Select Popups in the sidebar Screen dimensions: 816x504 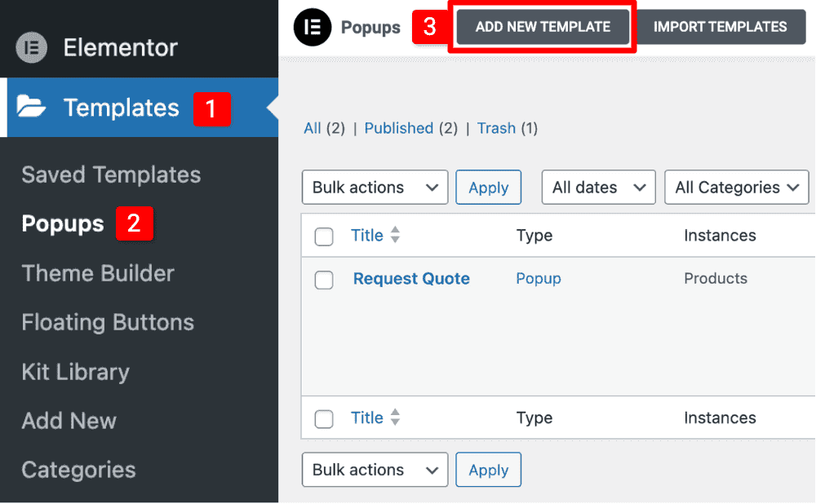tap(63, 223)
